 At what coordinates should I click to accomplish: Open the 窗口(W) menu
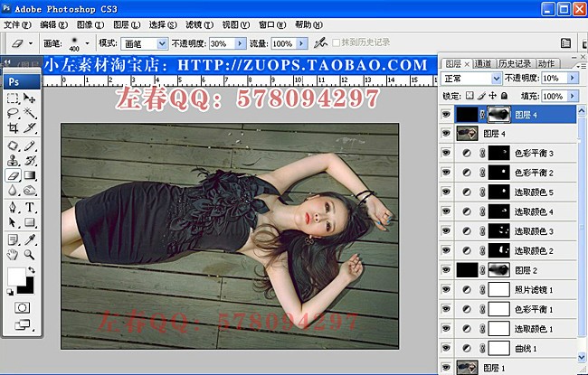coord(272,24)
